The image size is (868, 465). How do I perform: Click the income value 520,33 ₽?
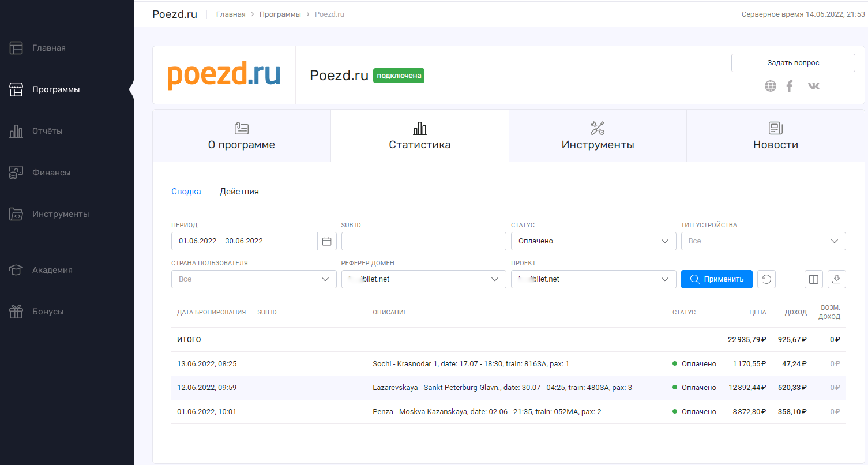[x=792, y=388]
